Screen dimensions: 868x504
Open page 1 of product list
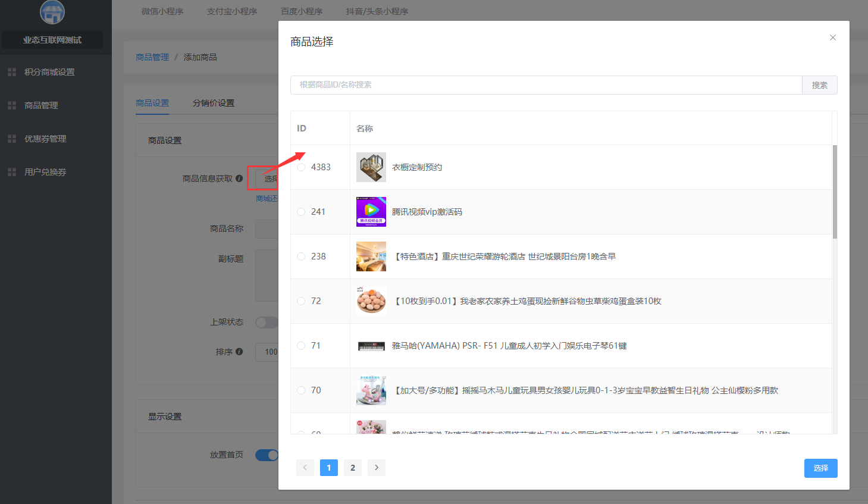click(329, 468)
